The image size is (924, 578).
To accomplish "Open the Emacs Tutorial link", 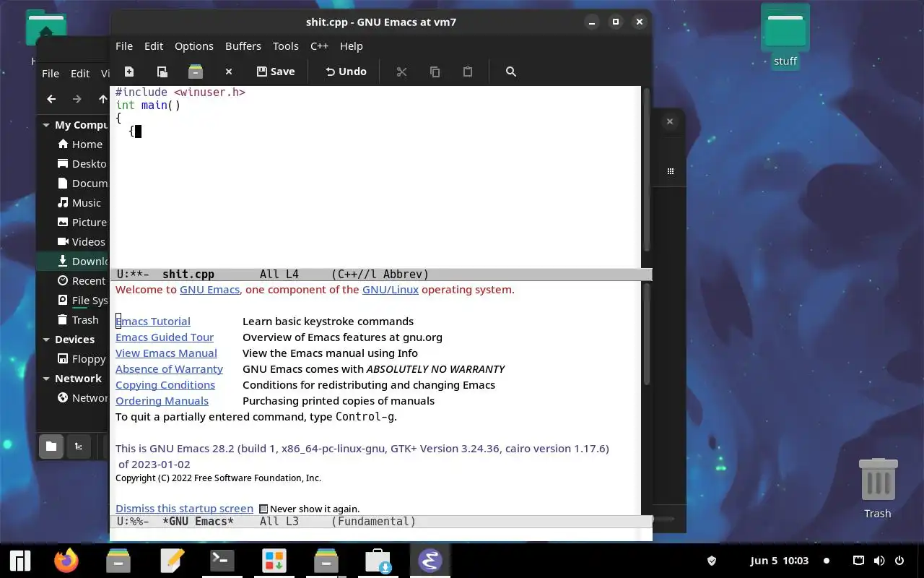I will (153, 322).
